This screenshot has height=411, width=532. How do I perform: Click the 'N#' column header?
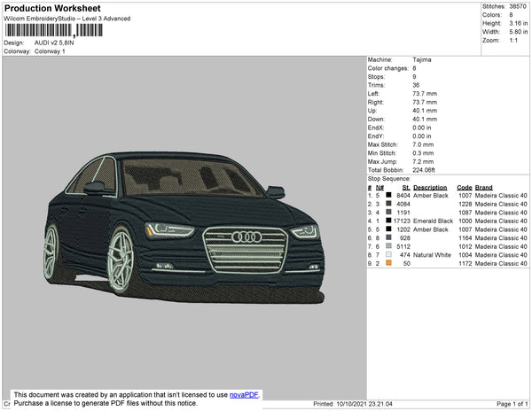[379, 188]
